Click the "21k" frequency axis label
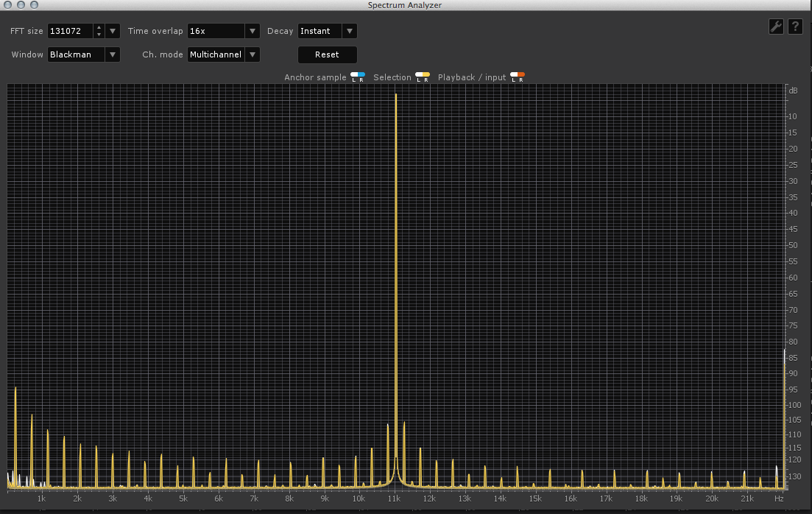Image resolution: width=812 pixels, height=514 pixels. pos(746,499)
